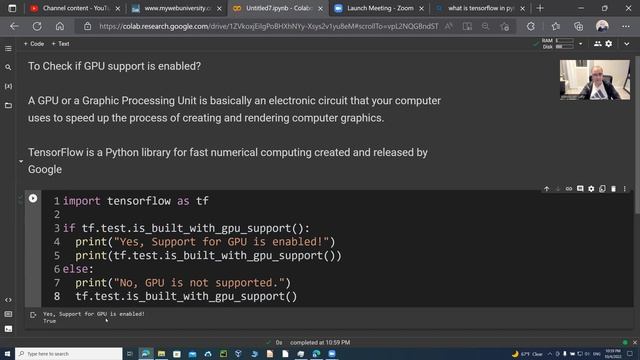
Task: Delete the code cell trash icon
Action: pyautogui.click(x=613, y=189)
